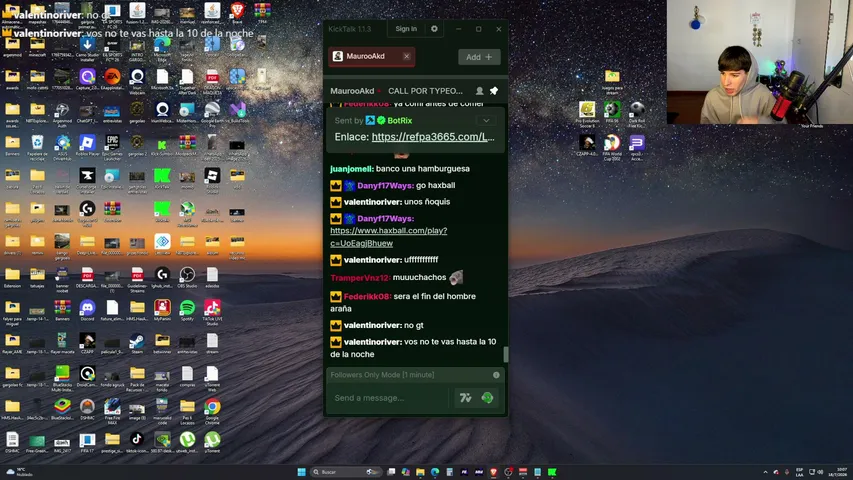Image resolution: width=853 pixels, height=480 pixels.
Task: Select the Free Fire MAX desktop icon
Action: (x=112, y=410)
